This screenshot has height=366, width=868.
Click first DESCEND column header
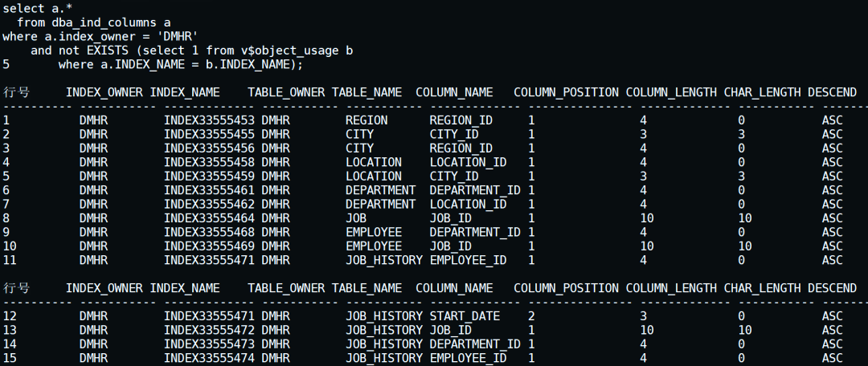point(832,92)
